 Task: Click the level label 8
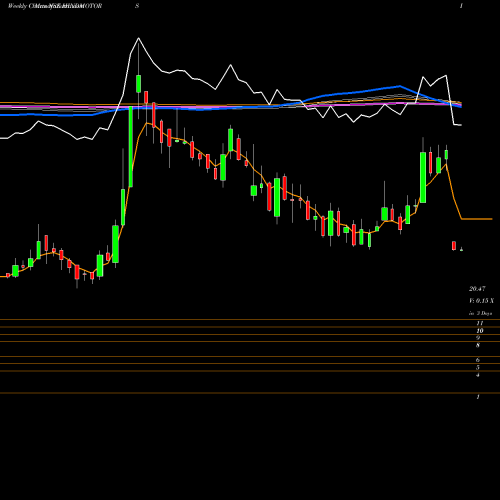pos(478,345)
